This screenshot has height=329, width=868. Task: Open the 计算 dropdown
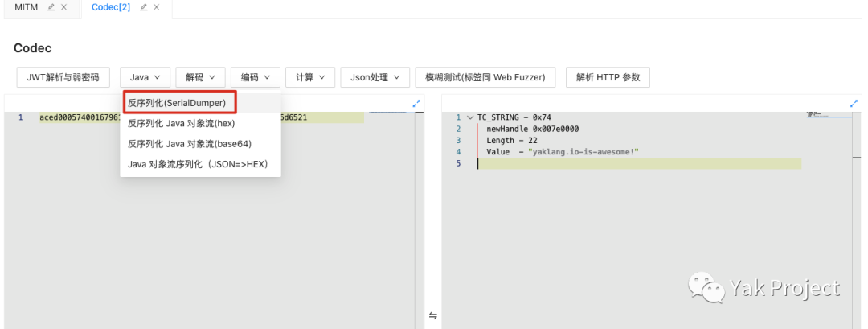click(x=310, y=77)
